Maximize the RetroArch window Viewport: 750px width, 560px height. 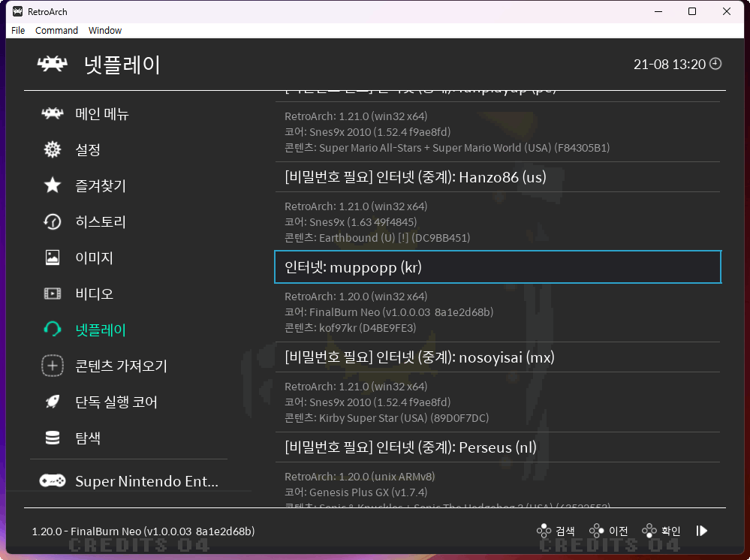coord(692,11)
